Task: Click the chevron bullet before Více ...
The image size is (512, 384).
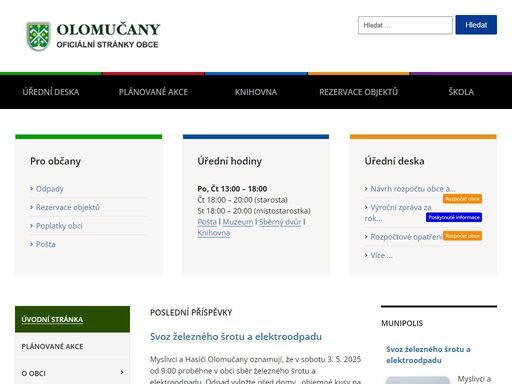Action: [366, 255]
